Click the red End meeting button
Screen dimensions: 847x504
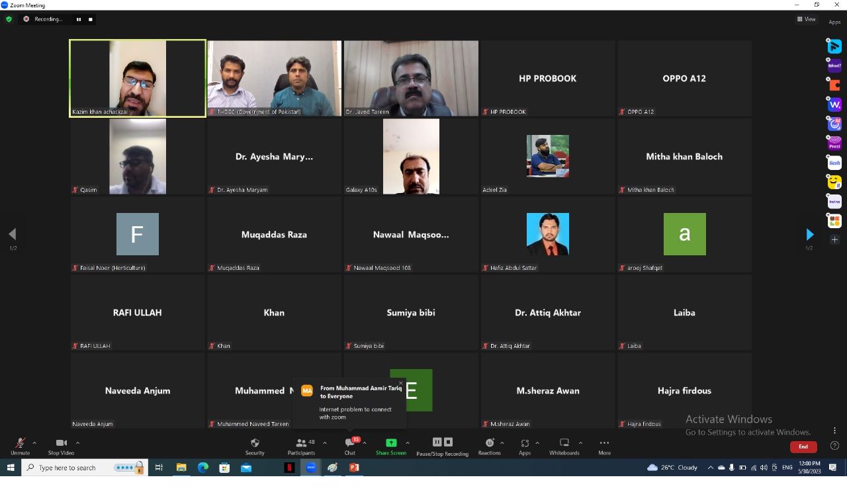(803, 446)
